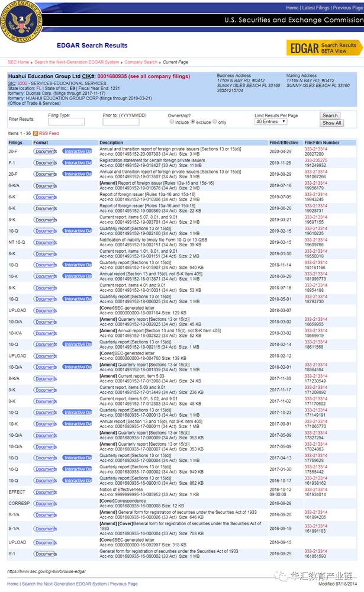This screenshot has width=364, height=592.
Task: Open footer Search the Next-Generation EDGAR System link
Action: pyautogui.click(x=64, y=584)
